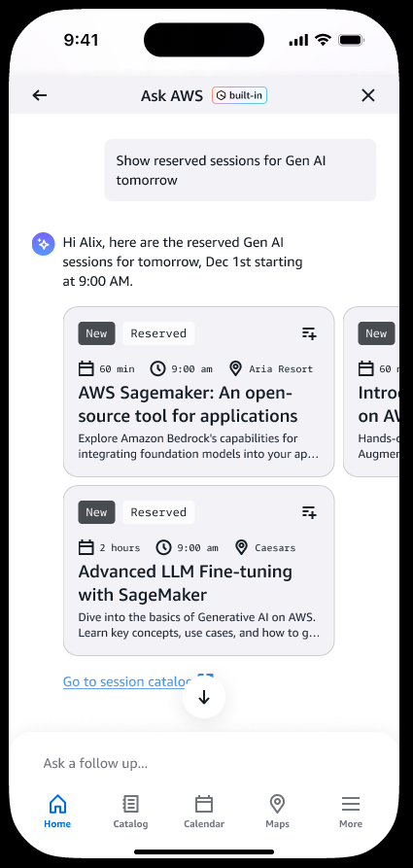Image resolution: width=413 pixels, height=868 pixels.
Task: Click the Hi Alix assistant reply text
Action: [183, 261]
